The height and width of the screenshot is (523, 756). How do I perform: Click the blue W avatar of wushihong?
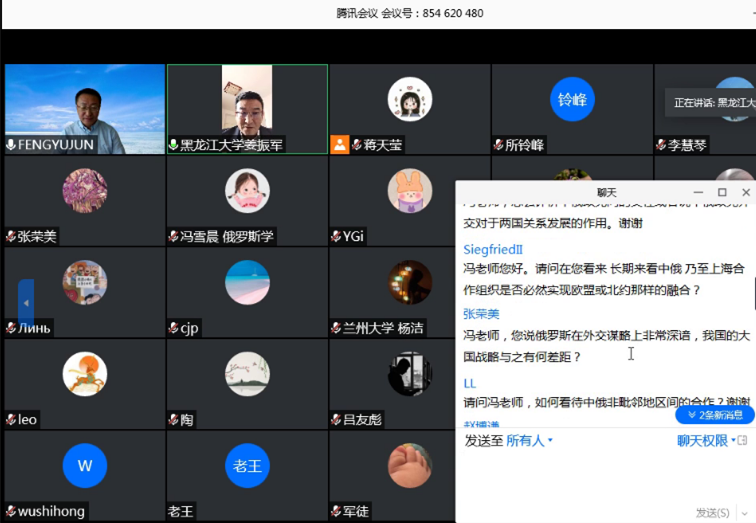click(85, 466)
